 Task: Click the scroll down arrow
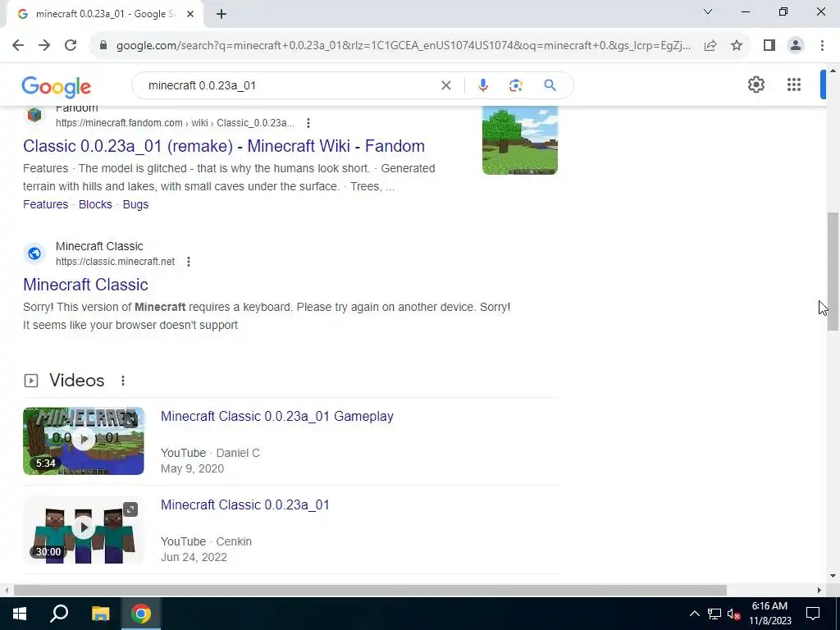[x=833, y=576]
